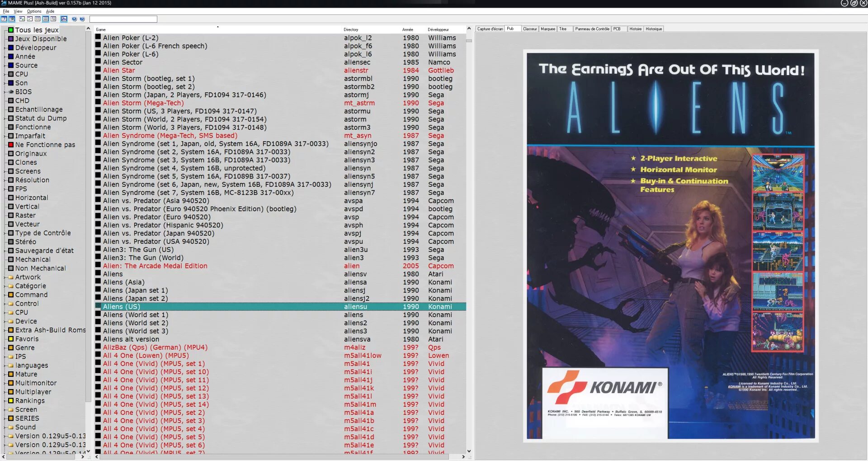Click the Horizontal folder icon

tap(11, 198)
